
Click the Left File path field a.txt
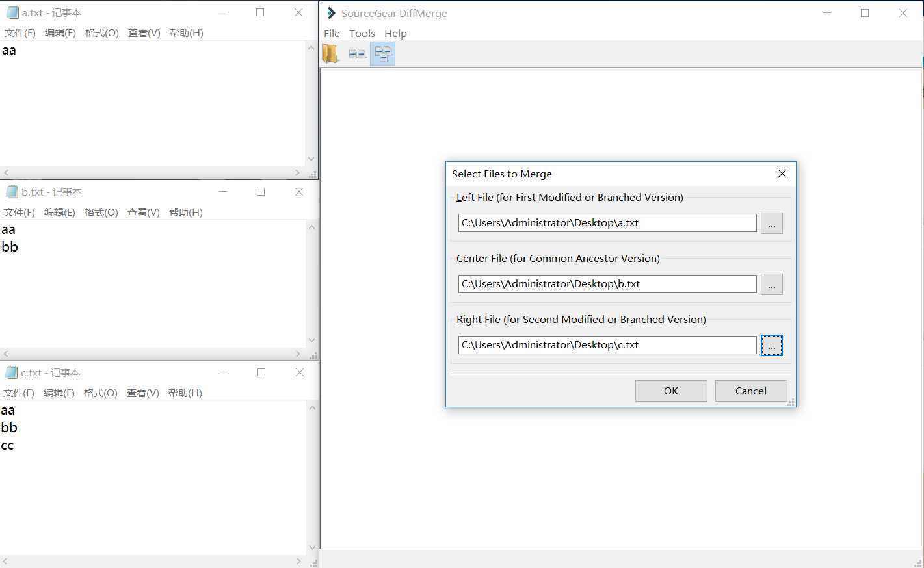607,223
